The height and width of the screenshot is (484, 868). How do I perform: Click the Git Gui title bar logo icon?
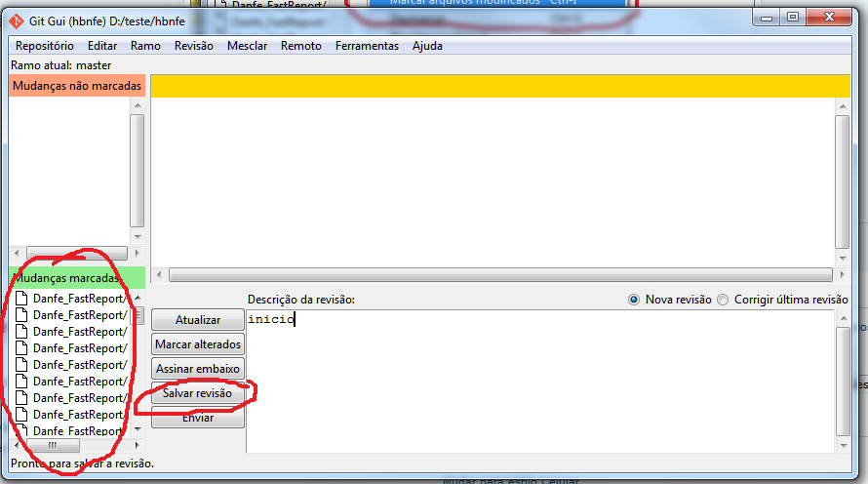(16, 21)
